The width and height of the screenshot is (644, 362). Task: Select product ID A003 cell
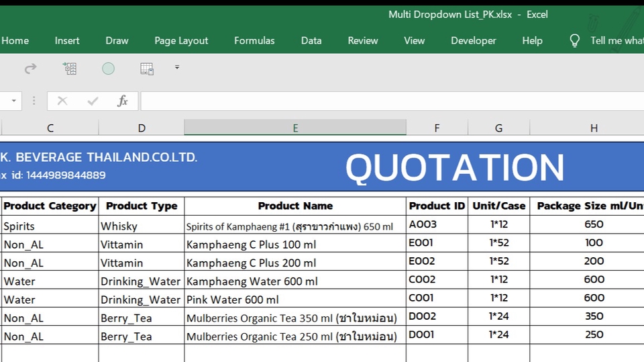click(x=437, y=224)
